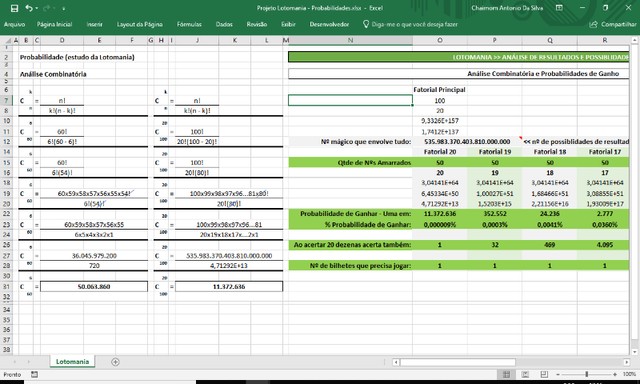This screenshot has width=640, height=384.
Task: Click the Compartilhar share button
Action: coord(613,24)
